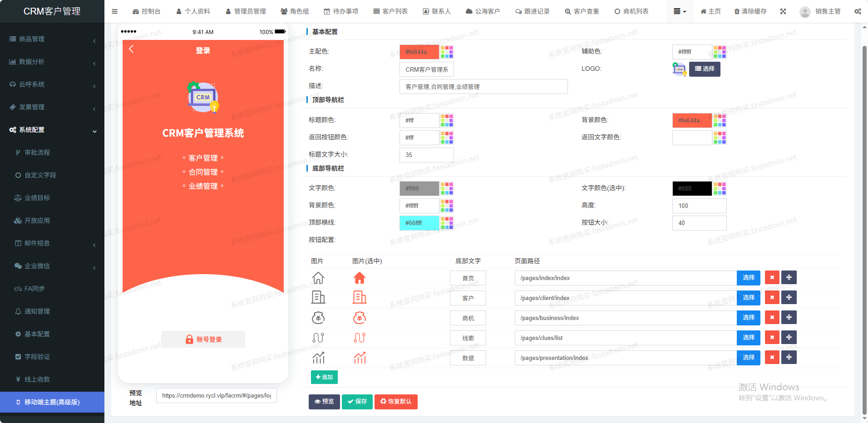Click the hamburger sidebar toggle icon
This screenshot has height=423, width=868.
[114, 11]
